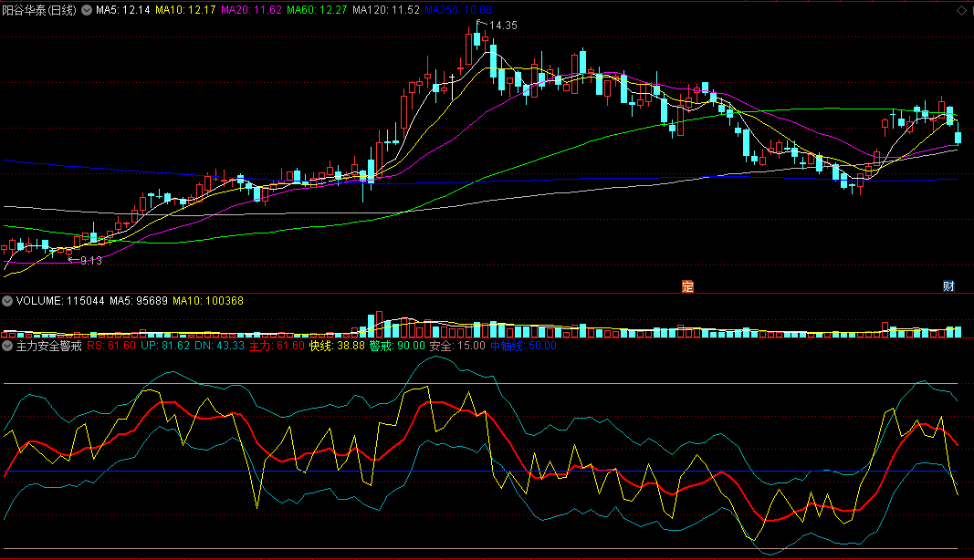Click the diamond icon at the chart's top-right corner
974x560 pixels.
(961, 11)
